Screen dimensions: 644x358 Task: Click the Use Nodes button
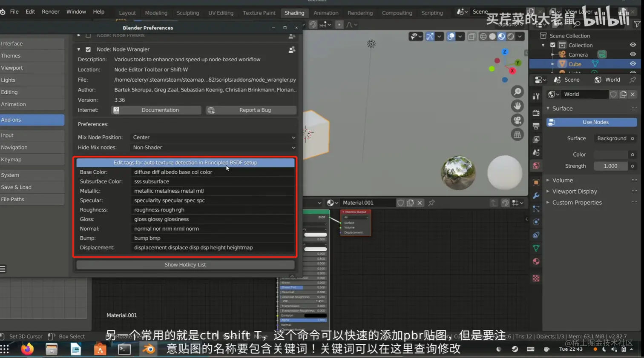(592, 122)
